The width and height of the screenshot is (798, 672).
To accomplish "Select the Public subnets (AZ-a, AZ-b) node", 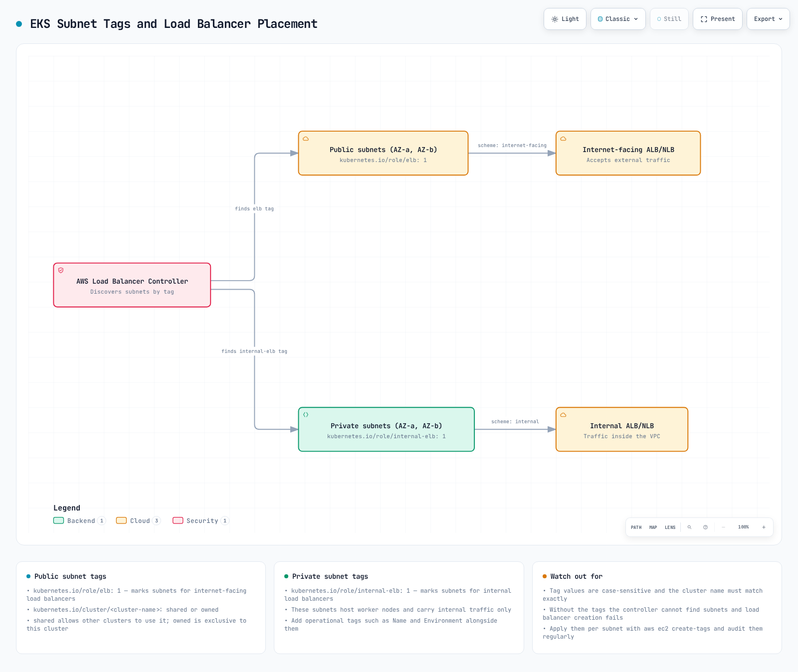I will click(383, 153).
